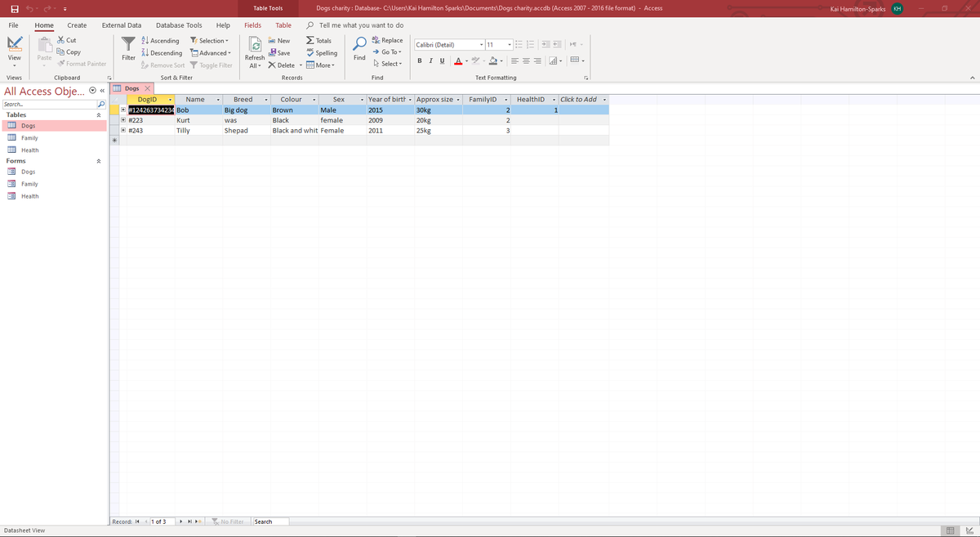Save the current record
This screenshot has width=980, height=537.
pyautogui.click(x=278, y=53)
